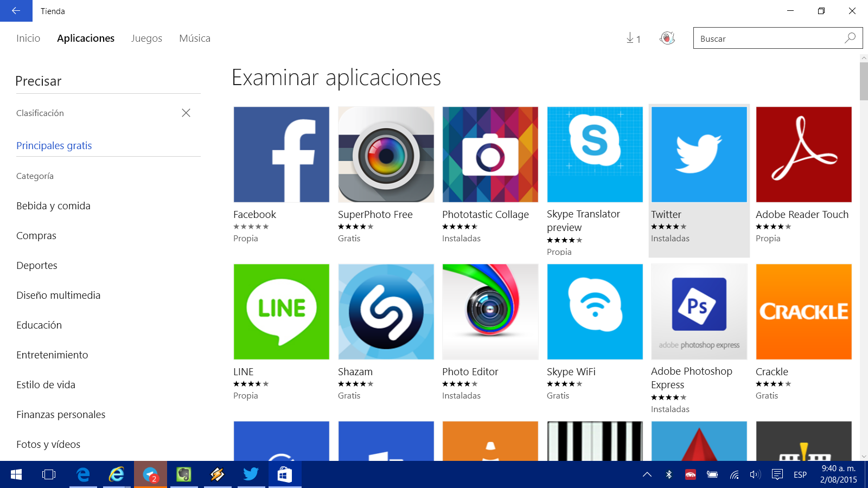This screenshot has height=488, width=868.
Task: Click the Twitter app name text
Action: pyautogui.click(x=666, y=215)
